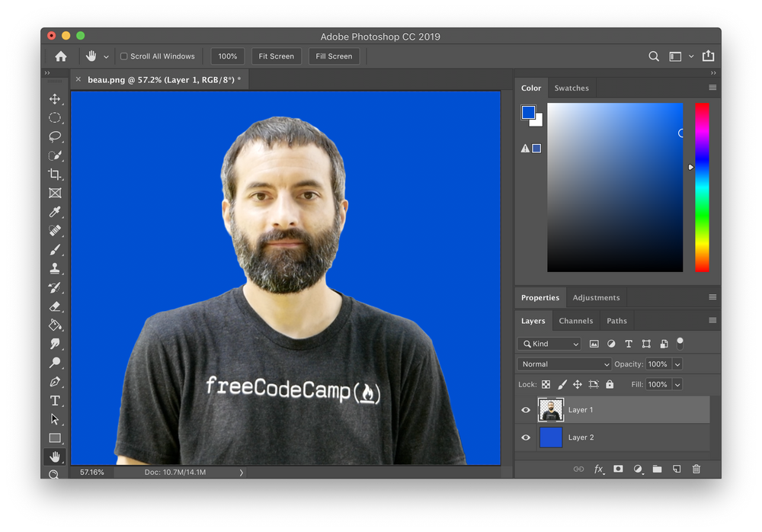The image size is (762, 532).
Task: Click the Fit Screen button
Action: click(x=276, y=56)
